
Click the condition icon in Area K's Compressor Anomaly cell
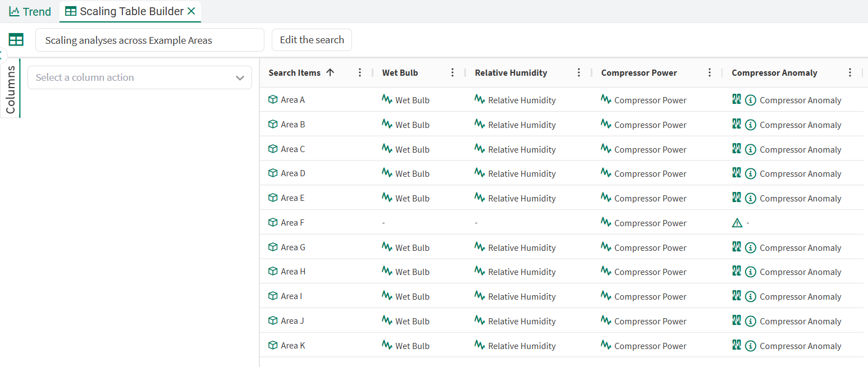coord(737,345)
